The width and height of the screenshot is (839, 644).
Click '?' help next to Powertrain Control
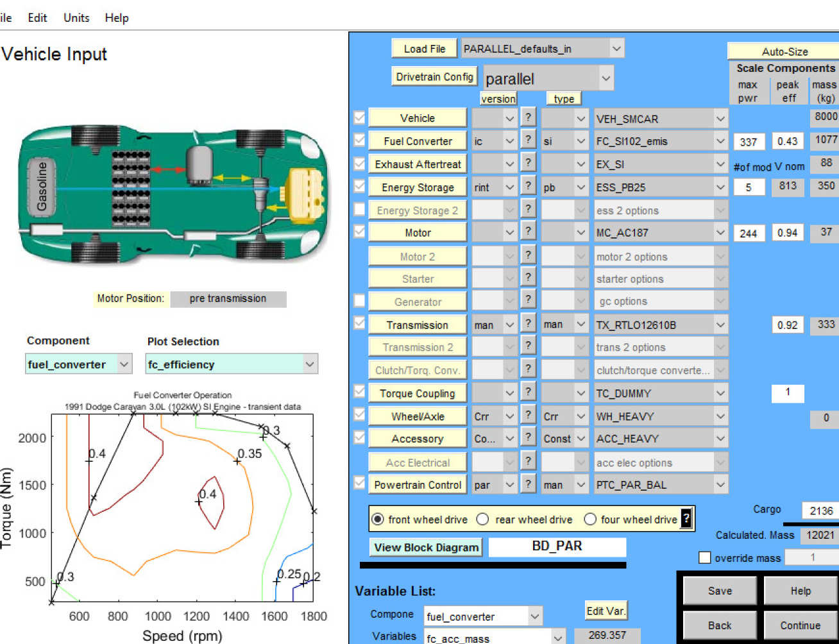[527, 484]
